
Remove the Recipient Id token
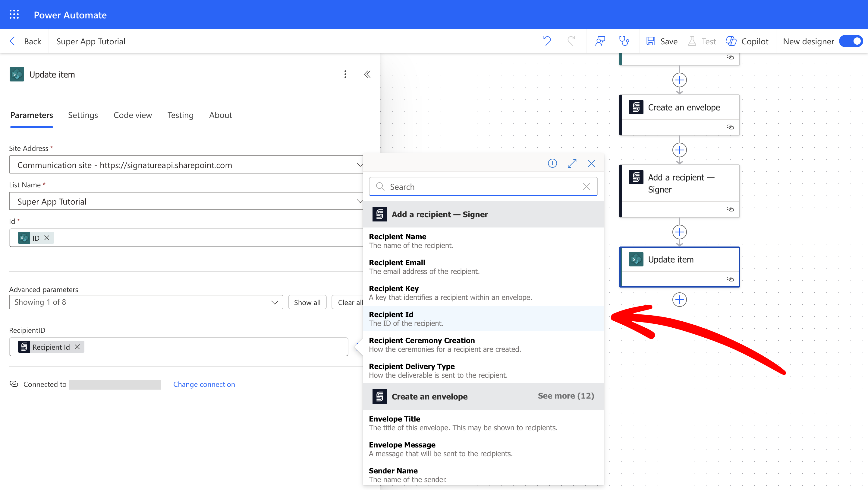(x=77, y=347)
